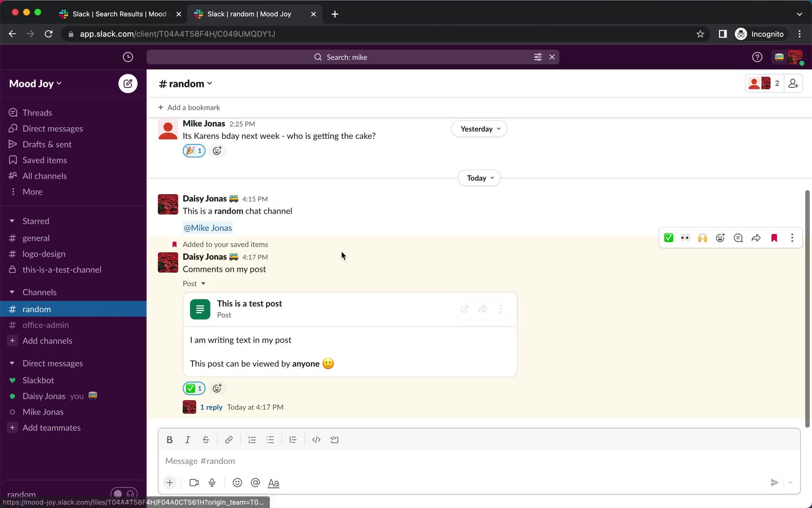Click the code block formatting icon
This screenshot has height=508, width=812.
[335, 439]
